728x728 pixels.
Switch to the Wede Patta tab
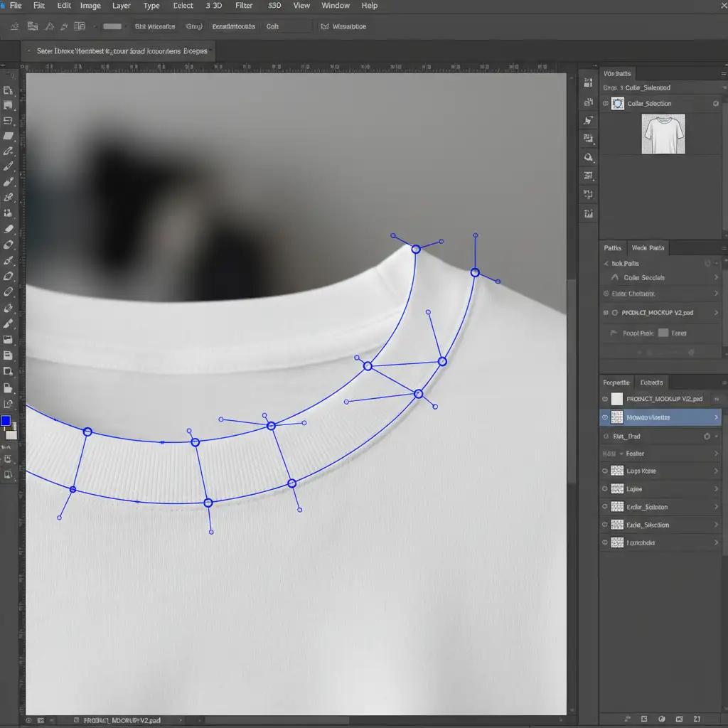coord(647,248)
